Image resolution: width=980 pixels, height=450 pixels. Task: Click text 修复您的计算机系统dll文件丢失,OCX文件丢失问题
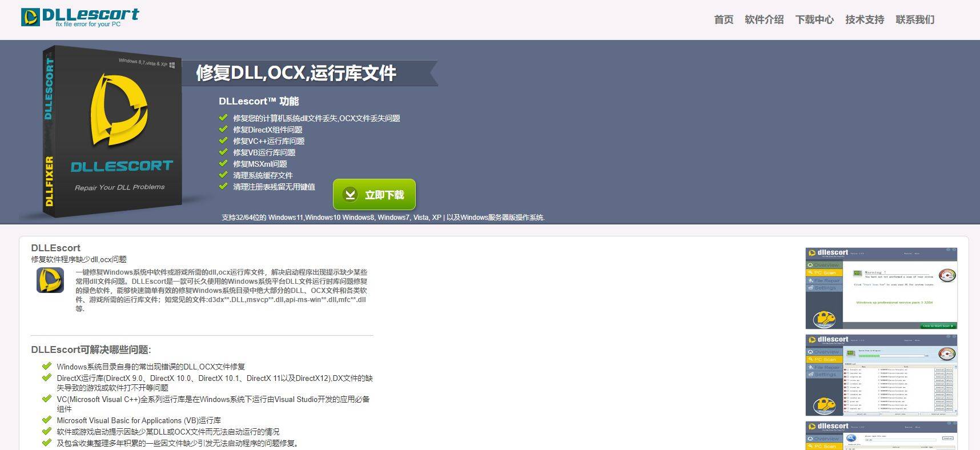pos(316,118)
